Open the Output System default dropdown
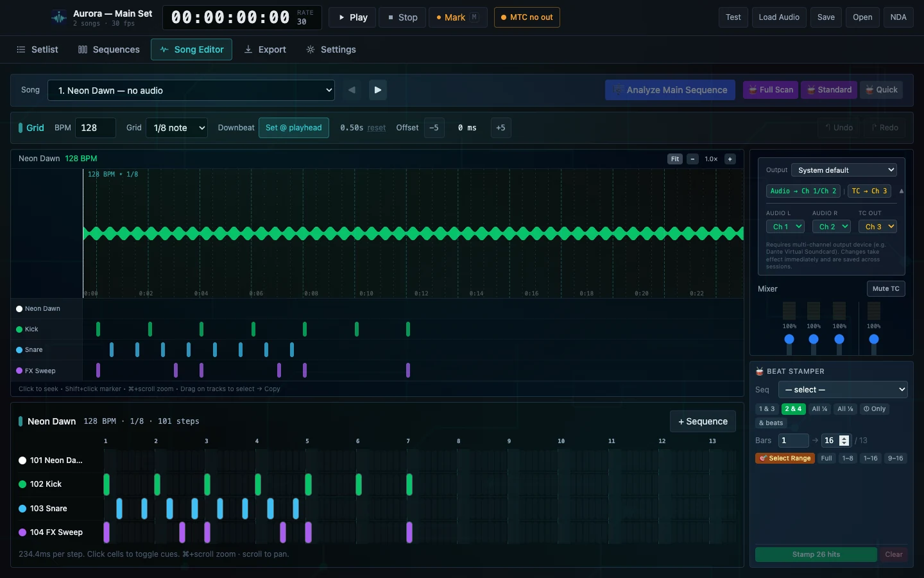 coord(844,170)
